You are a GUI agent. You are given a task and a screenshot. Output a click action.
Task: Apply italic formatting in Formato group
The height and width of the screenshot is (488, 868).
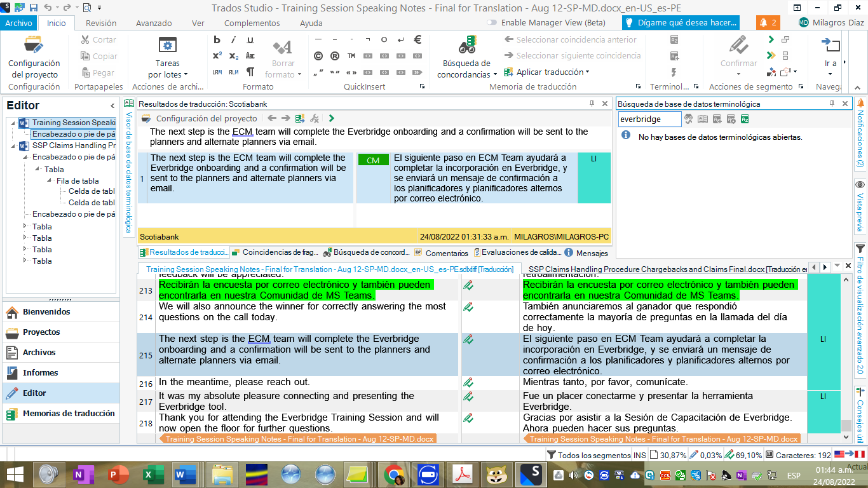tap(234, 39)
